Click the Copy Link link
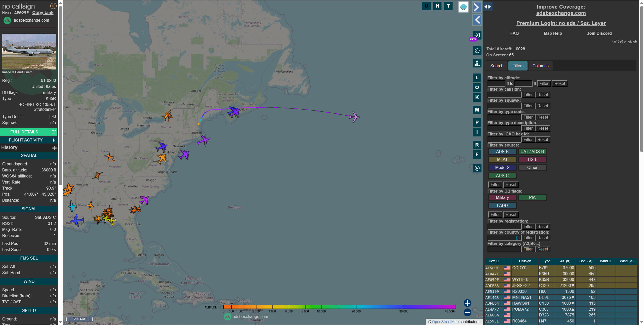Viewport: 644px width, 325px height. [x=43, y=13]
